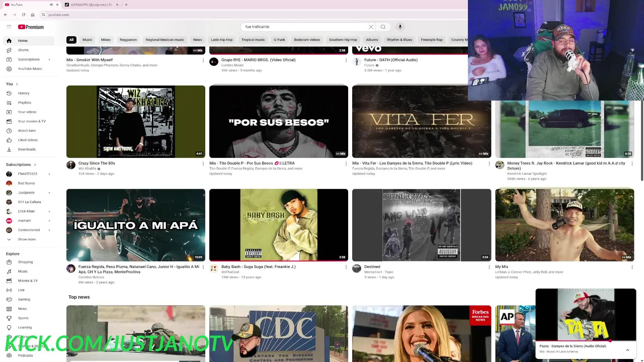The height and width of the screenshot is (362, 644).
Task: Select the Latin Hip Hop chip
Action: pyautogui.click(x=221, y=40)
